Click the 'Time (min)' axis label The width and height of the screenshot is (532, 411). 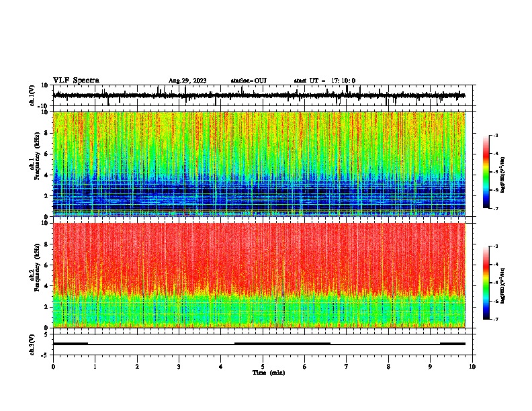point(269,373)
